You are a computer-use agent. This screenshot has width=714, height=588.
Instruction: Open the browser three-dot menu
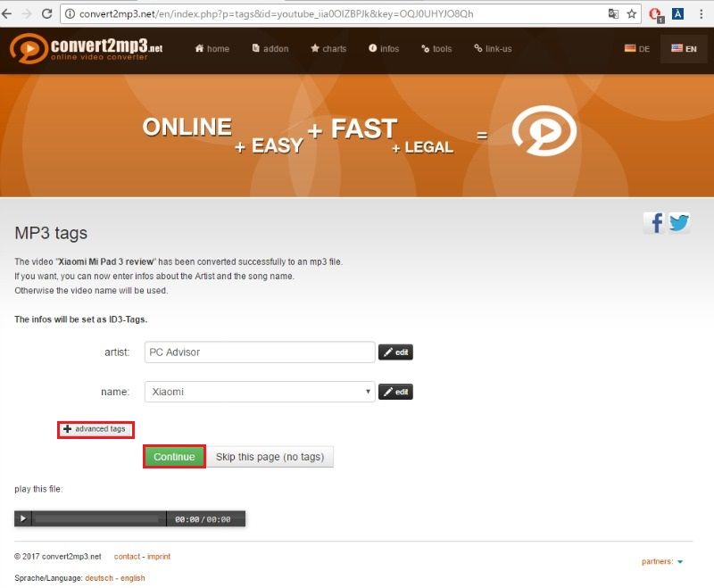point(701,13)
